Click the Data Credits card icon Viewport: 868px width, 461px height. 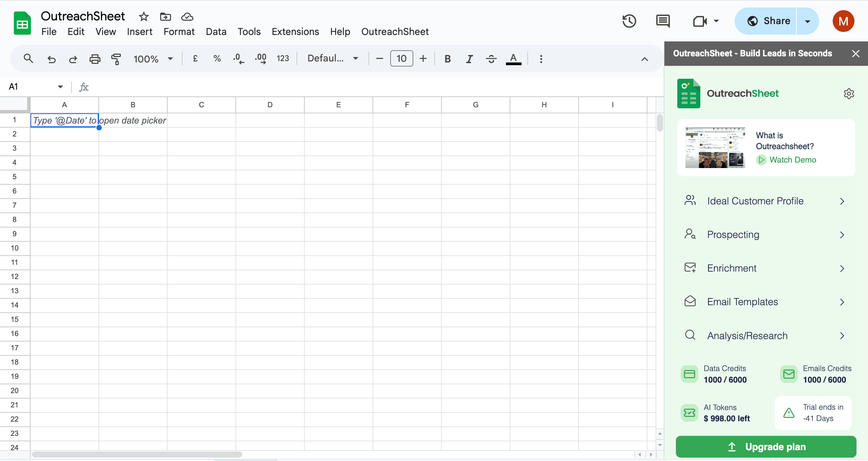[x=689, y=374]
